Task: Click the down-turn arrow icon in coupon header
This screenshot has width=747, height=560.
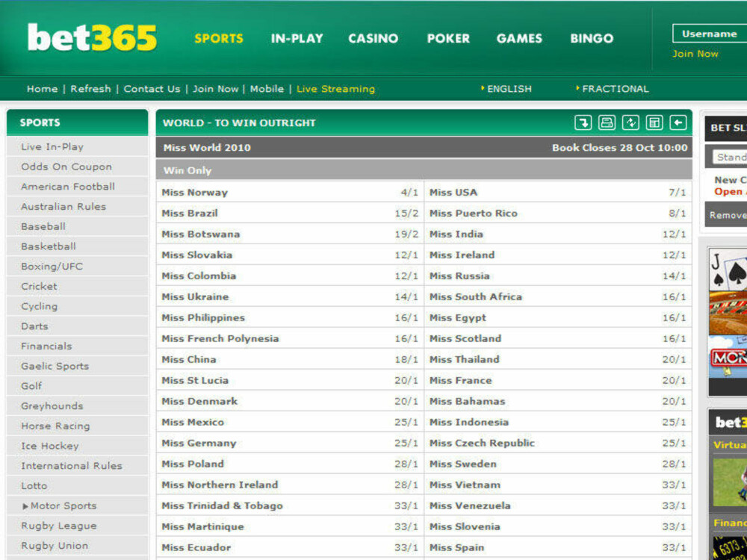Action: [583, 122]
